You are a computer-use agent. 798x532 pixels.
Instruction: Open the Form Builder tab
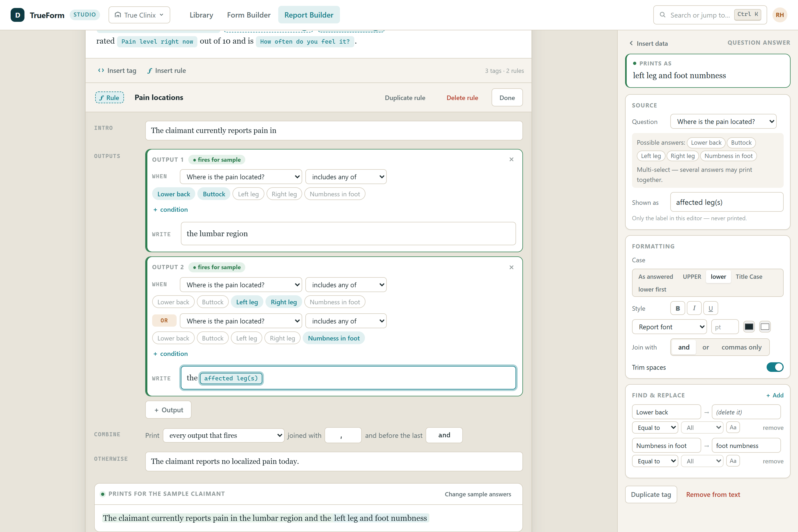pos(249,15)
